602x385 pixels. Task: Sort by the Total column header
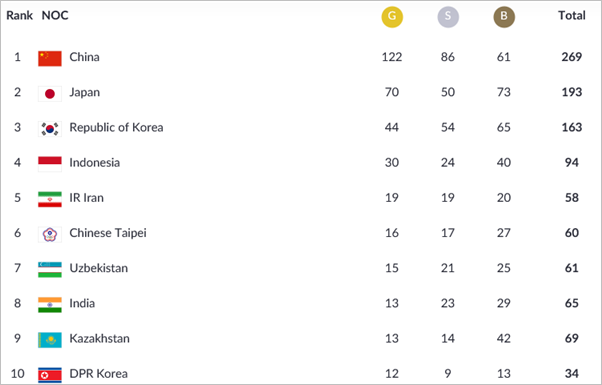point(572,15)
